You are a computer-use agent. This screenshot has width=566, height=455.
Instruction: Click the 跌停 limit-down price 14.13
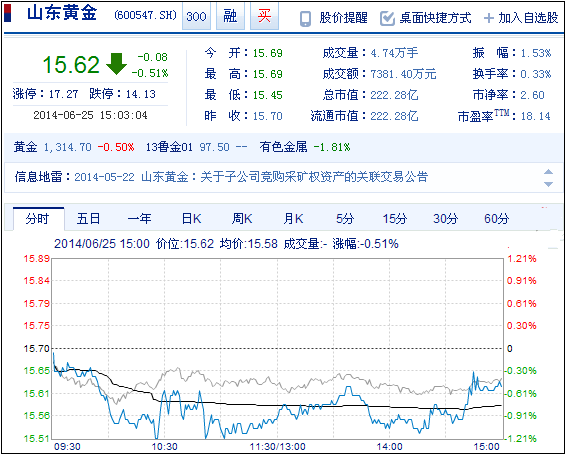click(141, 94)
